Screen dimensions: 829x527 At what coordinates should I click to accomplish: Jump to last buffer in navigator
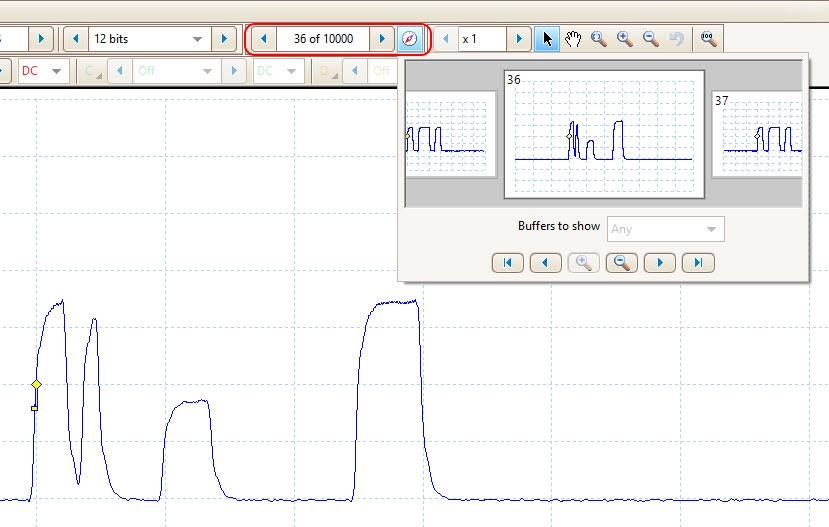698,263
